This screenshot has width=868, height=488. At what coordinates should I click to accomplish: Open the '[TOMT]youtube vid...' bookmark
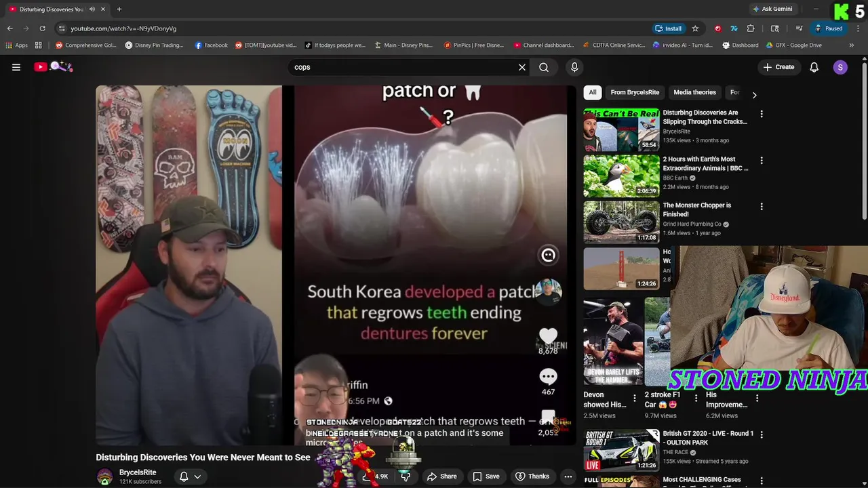[x=266, y=45]
